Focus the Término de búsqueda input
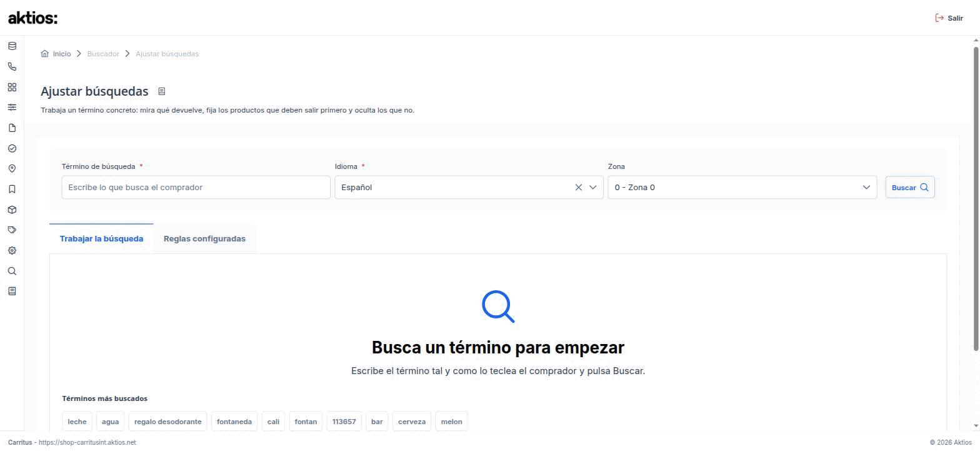The width and height of the screenshot is (980, 451). [196, 187]
